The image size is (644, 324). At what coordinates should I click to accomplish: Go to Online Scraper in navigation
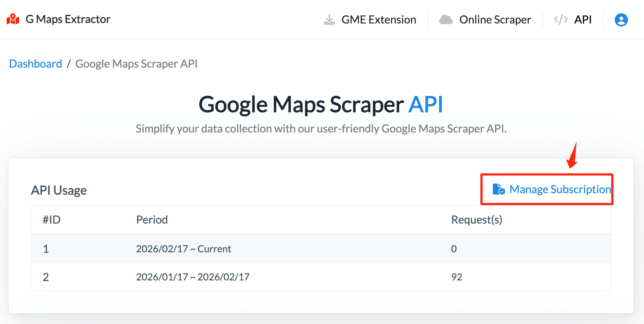pyautogui.click(x=495, y=20)
